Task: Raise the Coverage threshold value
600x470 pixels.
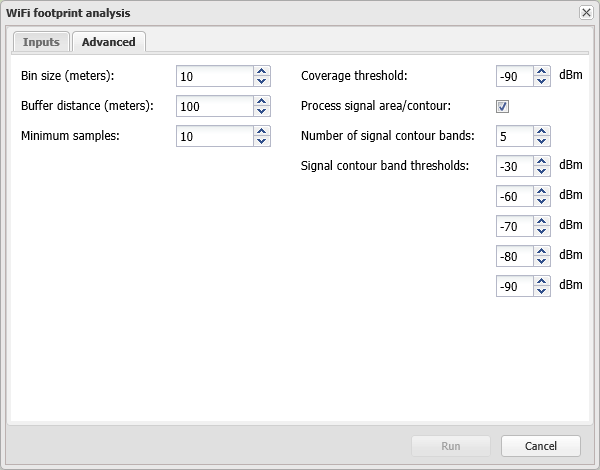Action: click(x=542, y=71)
